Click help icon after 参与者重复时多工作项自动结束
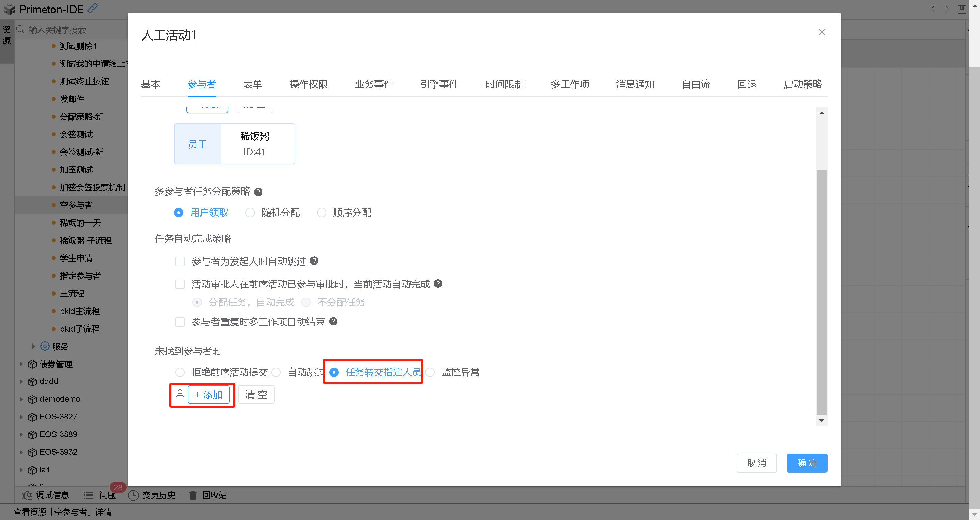 click(333, 322)
